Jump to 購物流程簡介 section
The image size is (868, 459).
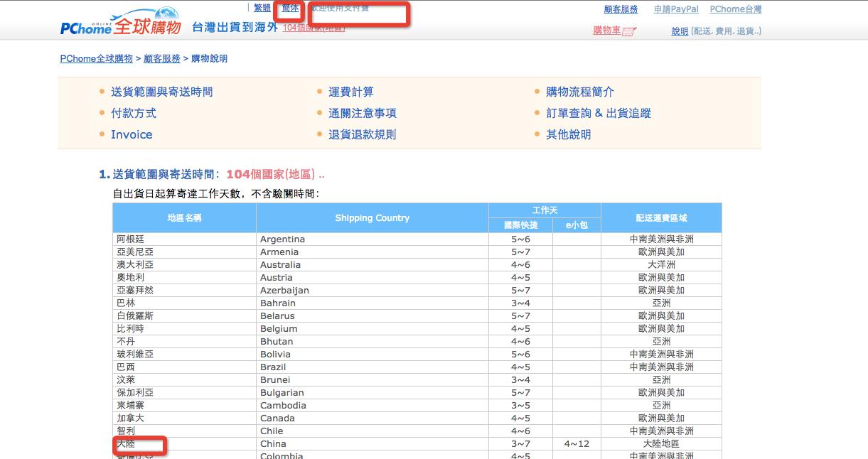pos(579,92)
